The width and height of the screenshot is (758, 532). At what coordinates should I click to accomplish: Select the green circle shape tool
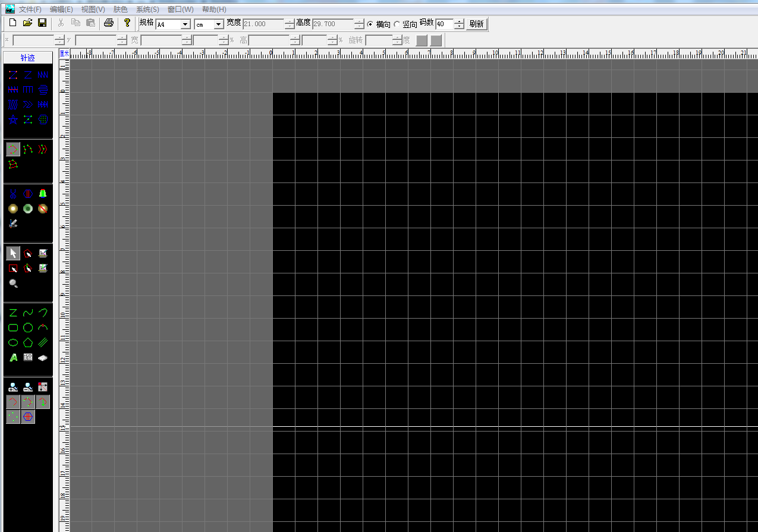(x=28, y=328)
